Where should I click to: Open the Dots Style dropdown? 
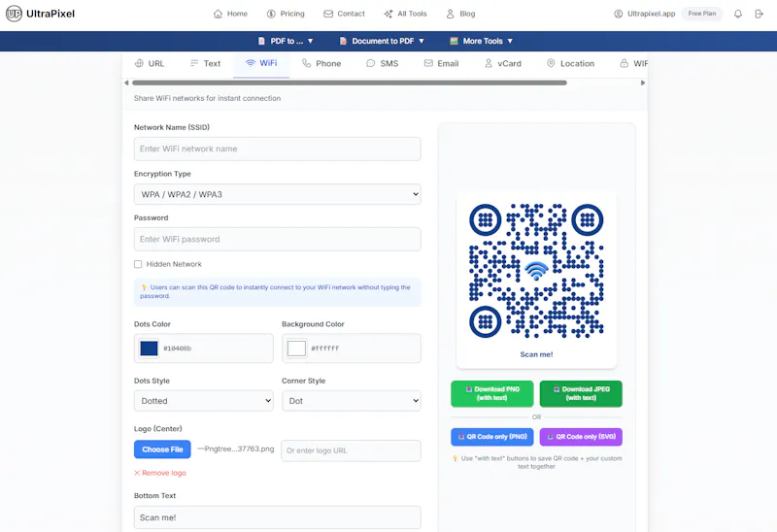point(204,401)
